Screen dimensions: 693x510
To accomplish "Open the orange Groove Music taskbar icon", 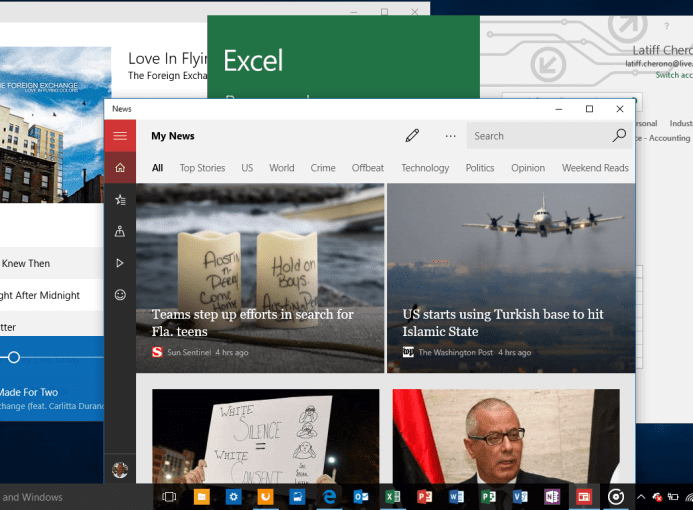I will pos(265,497).
